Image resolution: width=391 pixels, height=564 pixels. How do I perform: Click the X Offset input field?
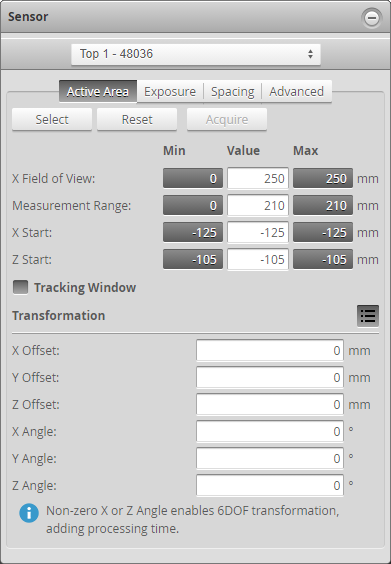pos(270,350)
